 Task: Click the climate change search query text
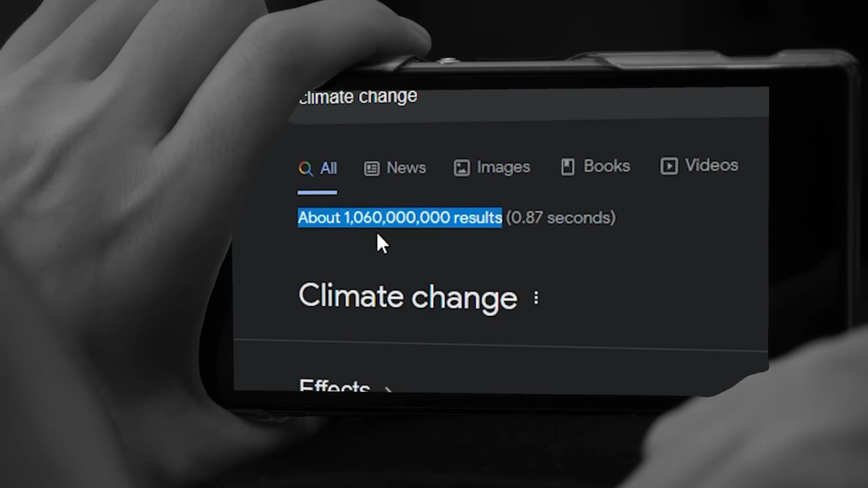358,96
